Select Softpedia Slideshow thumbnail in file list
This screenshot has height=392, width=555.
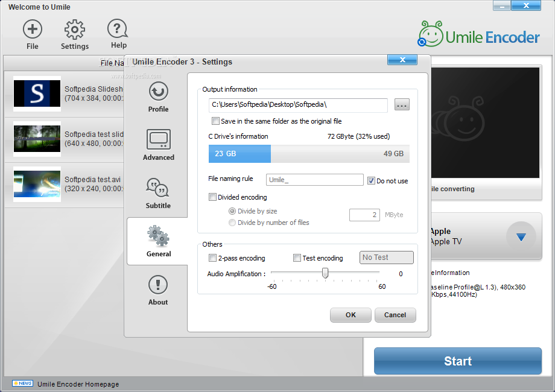(37, 93)
